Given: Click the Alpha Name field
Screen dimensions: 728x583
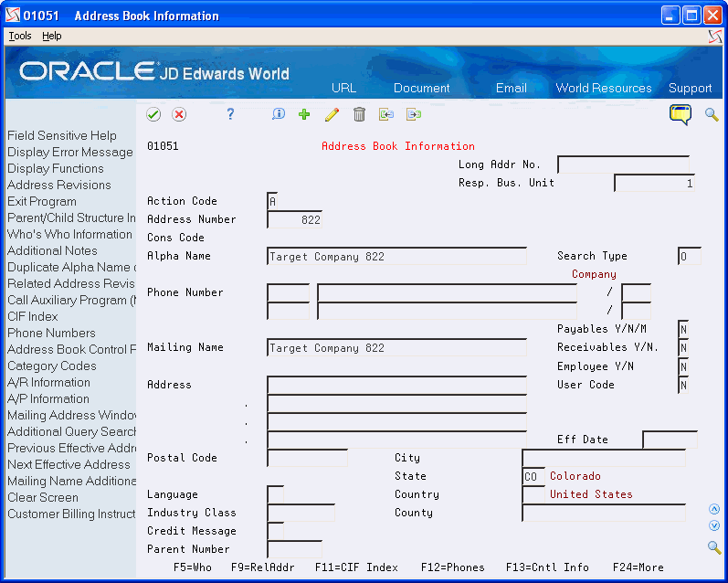Looking at the screenshot, I should (396, 256).
